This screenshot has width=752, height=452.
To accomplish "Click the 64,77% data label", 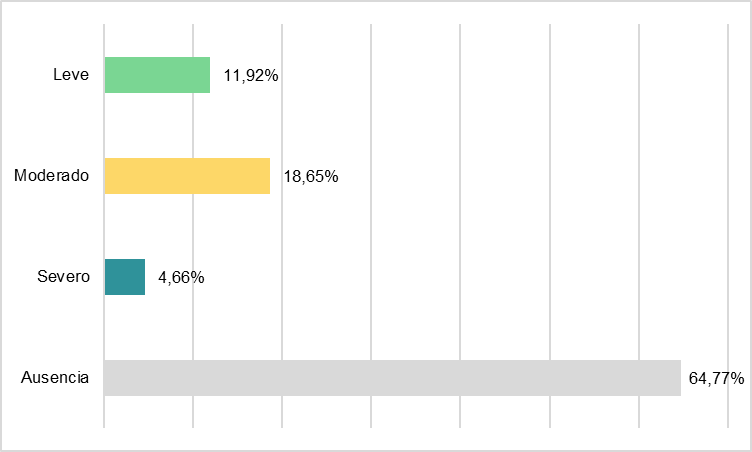I will click(x=716, y=378).
